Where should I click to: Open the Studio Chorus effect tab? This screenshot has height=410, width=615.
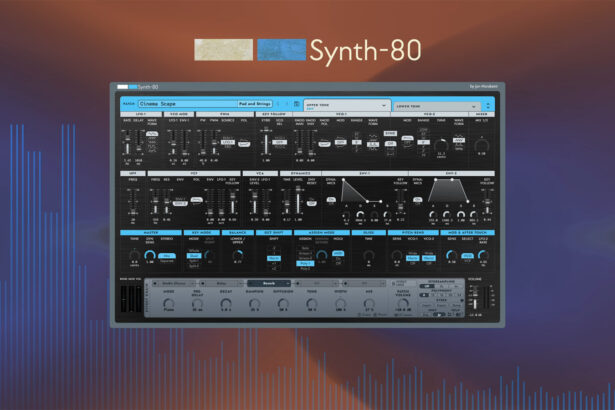click(174, 283)
